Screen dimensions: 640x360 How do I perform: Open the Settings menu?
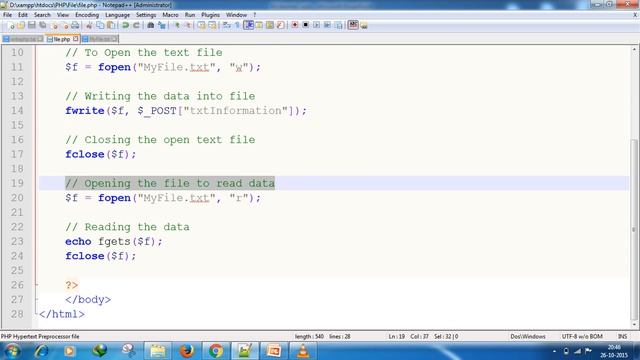click(146, 15)
